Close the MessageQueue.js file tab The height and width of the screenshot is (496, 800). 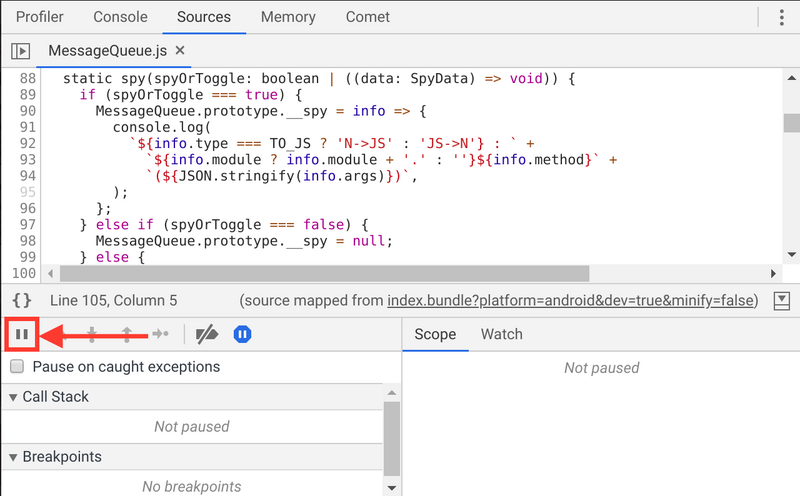180,51
